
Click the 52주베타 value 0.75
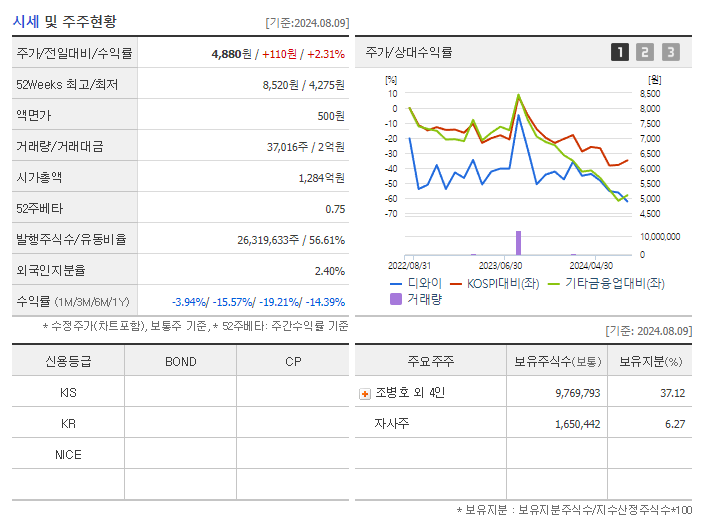click(x=335, y=209)
